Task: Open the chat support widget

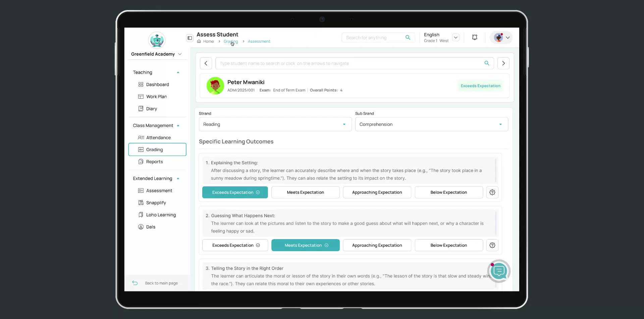Action: [x=499, y=271]
